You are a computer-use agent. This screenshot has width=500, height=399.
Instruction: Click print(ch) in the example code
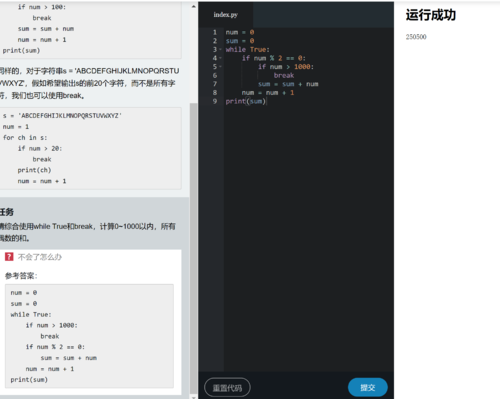[34, 170]
